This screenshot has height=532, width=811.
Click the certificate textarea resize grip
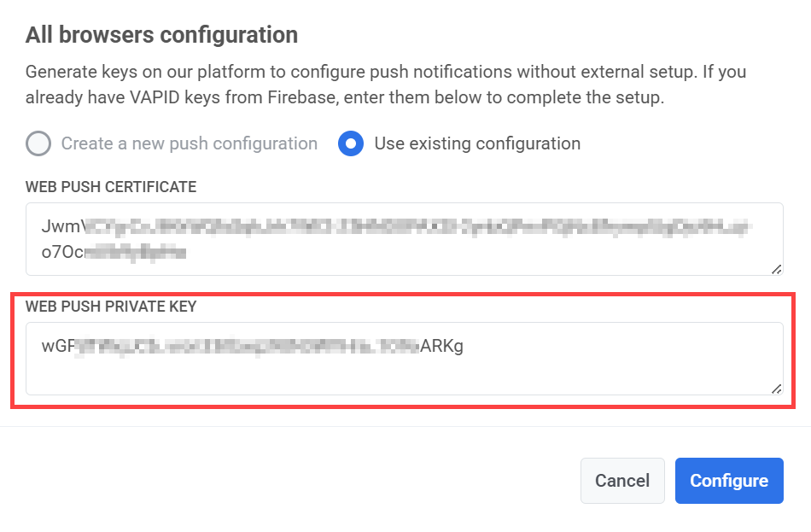(x=777, y=270)
